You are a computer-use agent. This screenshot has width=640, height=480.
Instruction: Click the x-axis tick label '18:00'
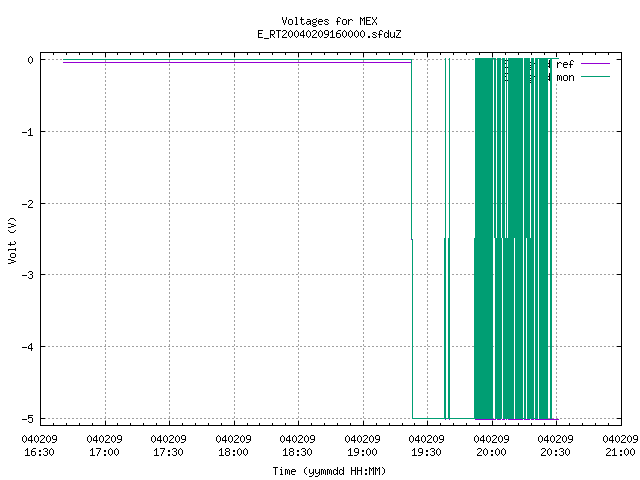[233, 452]
